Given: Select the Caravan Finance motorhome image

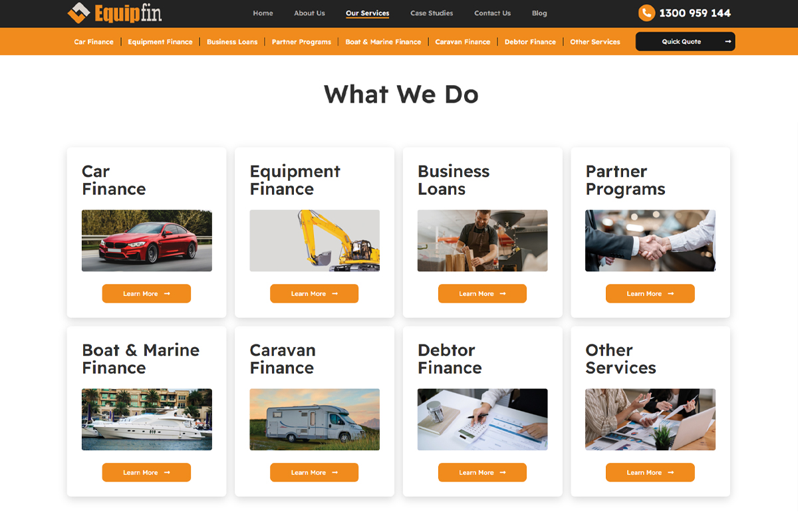Looking at the screenshot, I should point(315,420).
